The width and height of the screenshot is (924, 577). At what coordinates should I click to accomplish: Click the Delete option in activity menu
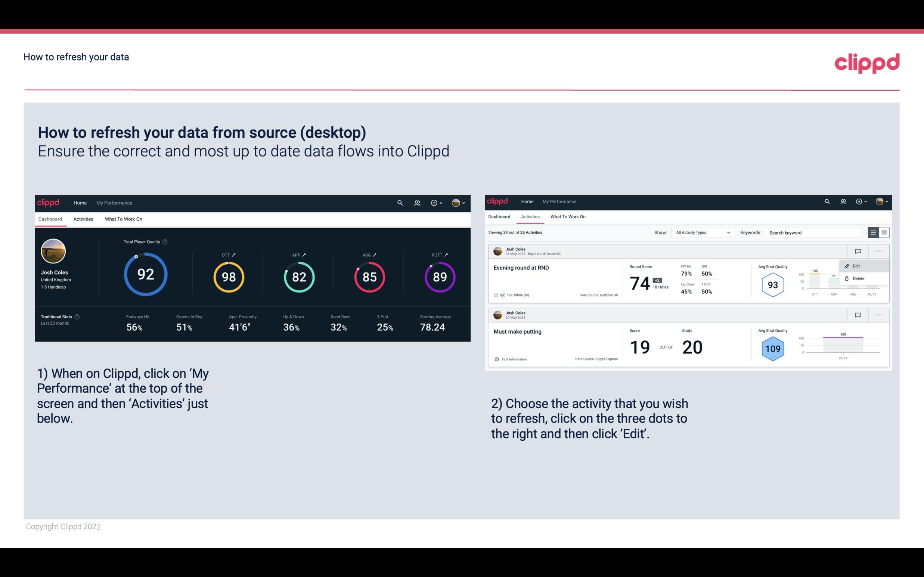click(858, 278)
